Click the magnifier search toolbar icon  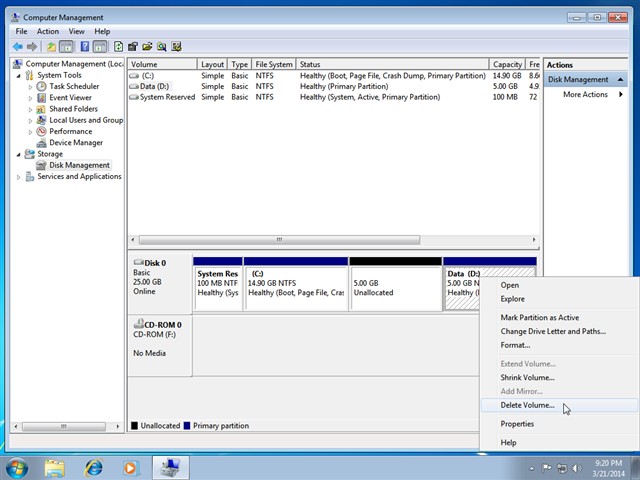point(162,47)
